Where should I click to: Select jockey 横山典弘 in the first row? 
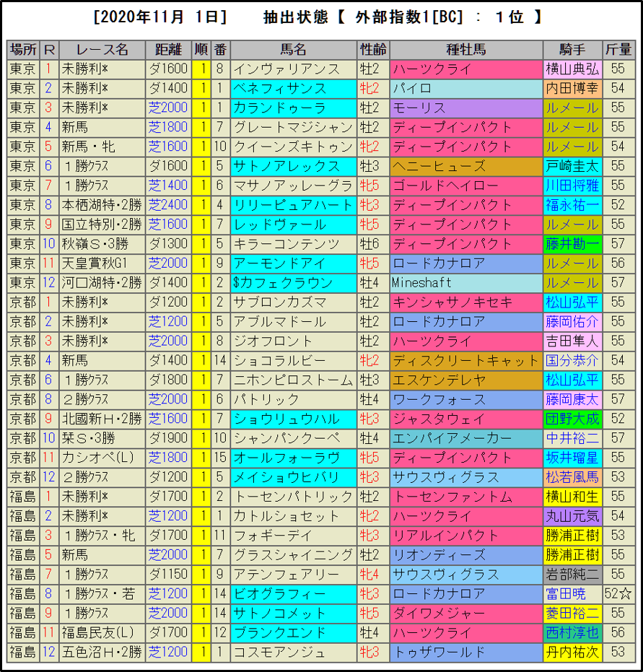(572, 69)
